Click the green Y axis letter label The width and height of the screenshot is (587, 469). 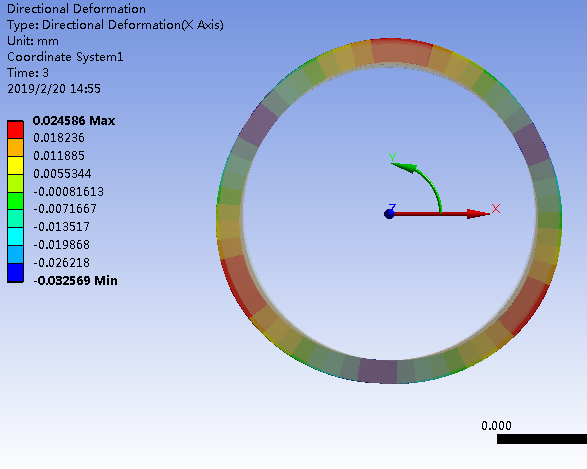(392, 157)
